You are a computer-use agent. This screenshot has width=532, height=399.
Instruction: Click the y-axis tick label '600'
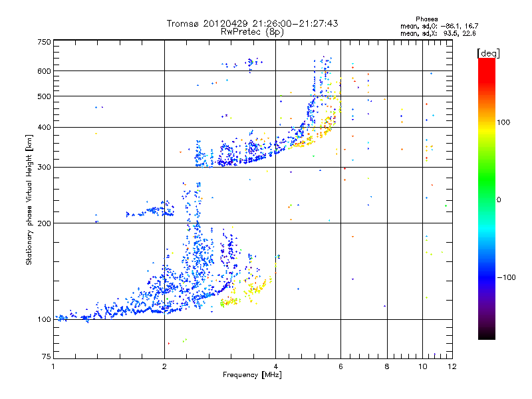(x=44, y=71)
